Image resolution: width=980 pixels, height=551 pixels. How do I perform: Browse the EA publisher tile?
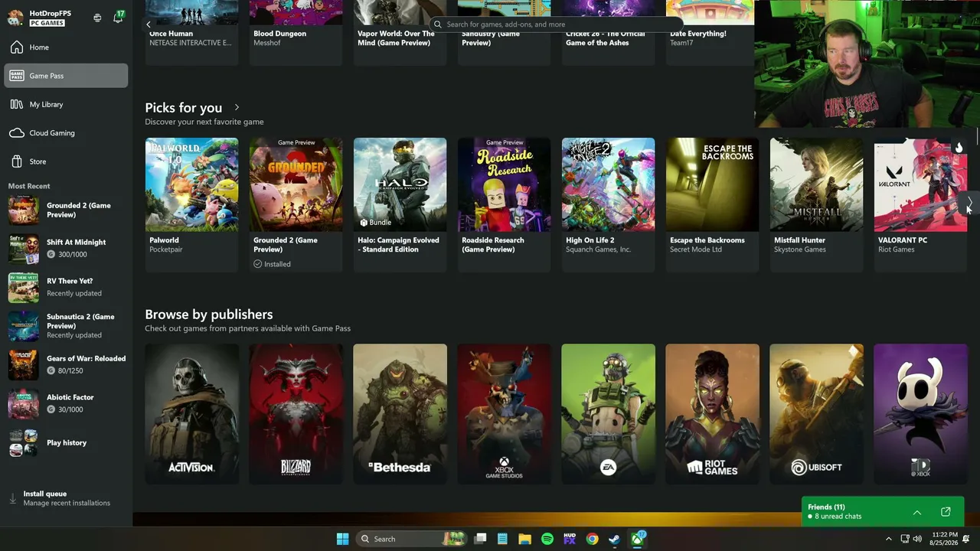(609, 414)
